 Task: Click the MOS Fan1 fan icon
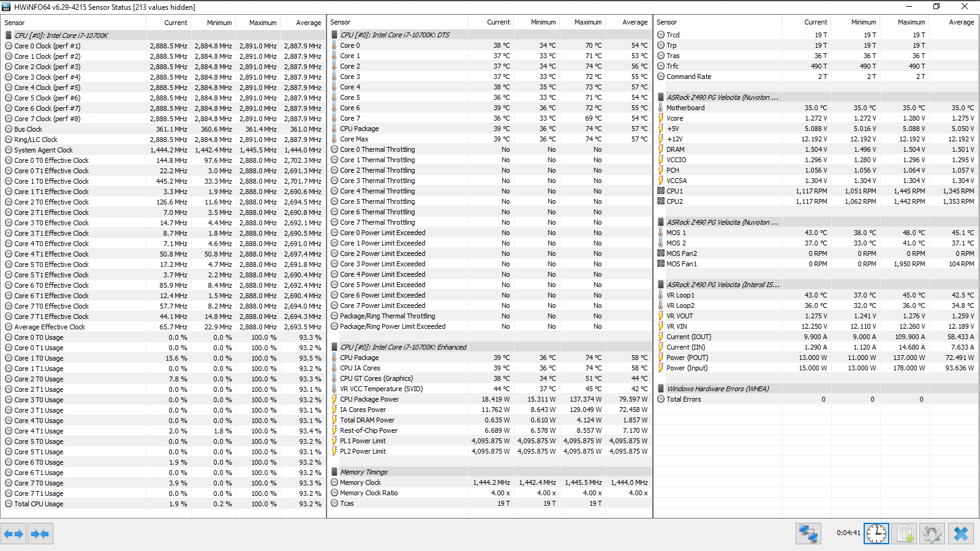(x=661, y=264)
